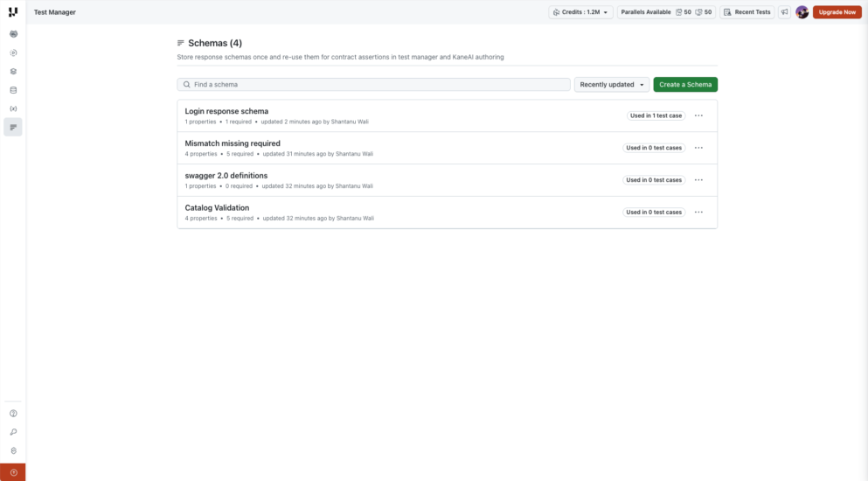Click 'updated 31 minutes ago by Shantanu Wali'

318,154
